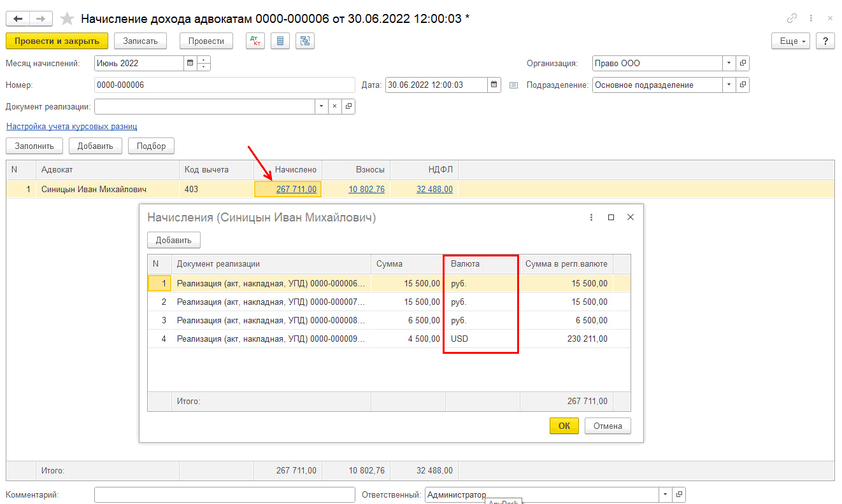Screen dimensions: 842x504
Task: Click the Взносы amount 10 802,76
Action: click(366, 189)
